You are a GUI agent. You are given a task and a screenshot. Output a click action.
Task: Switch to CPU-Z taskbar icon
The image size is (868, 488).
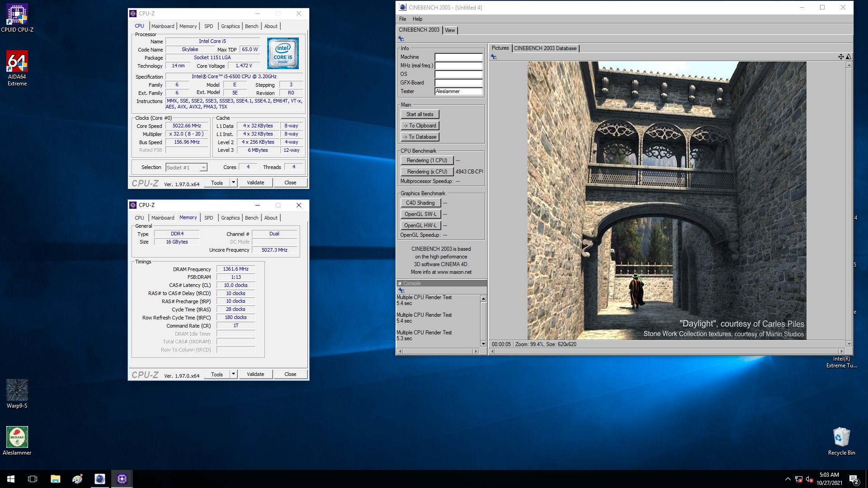(122, 479)
